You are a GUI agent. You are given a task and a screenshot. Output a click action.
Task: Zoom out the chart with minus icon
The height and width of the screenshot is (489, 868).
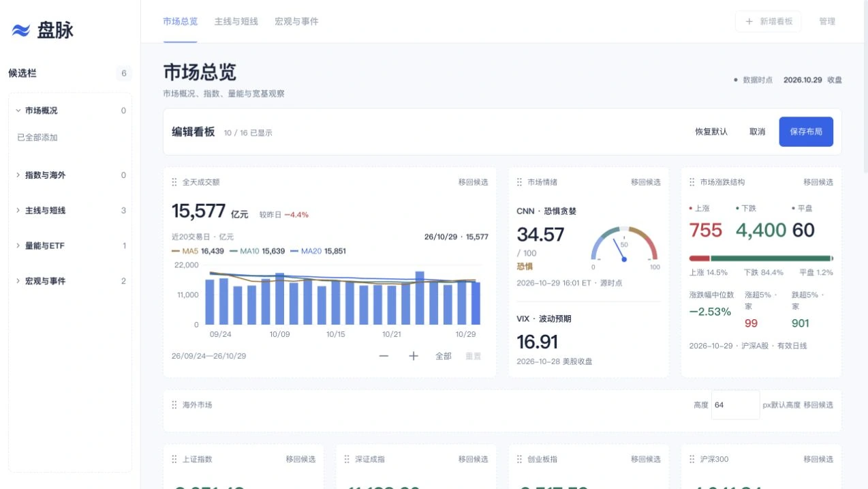point(384,356)
